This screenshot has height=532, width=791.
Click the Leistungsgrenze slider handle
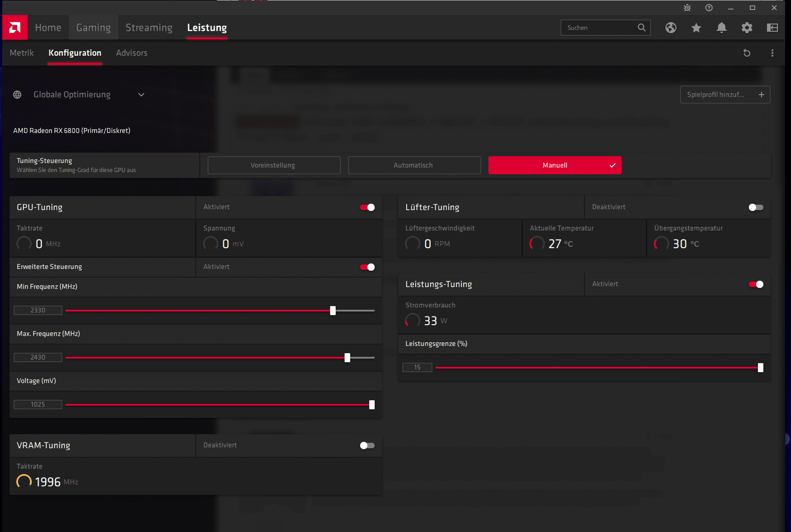pos(761,368)
